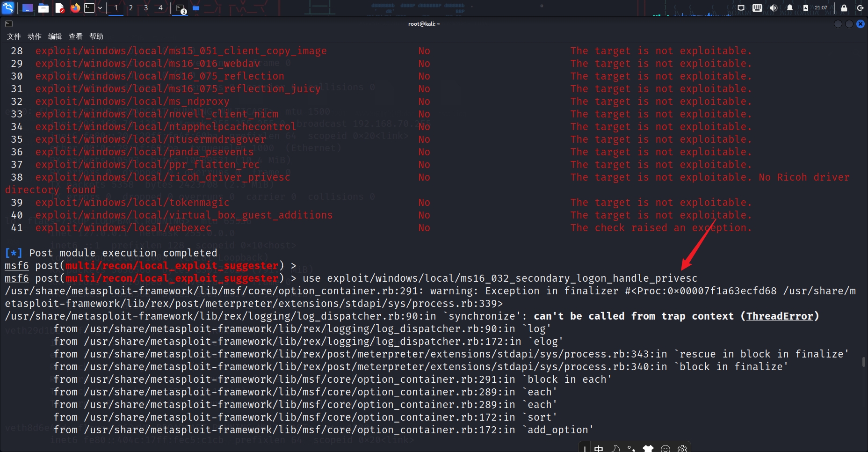Open the file manager icon
868x452 pixels.
(43, 7)
